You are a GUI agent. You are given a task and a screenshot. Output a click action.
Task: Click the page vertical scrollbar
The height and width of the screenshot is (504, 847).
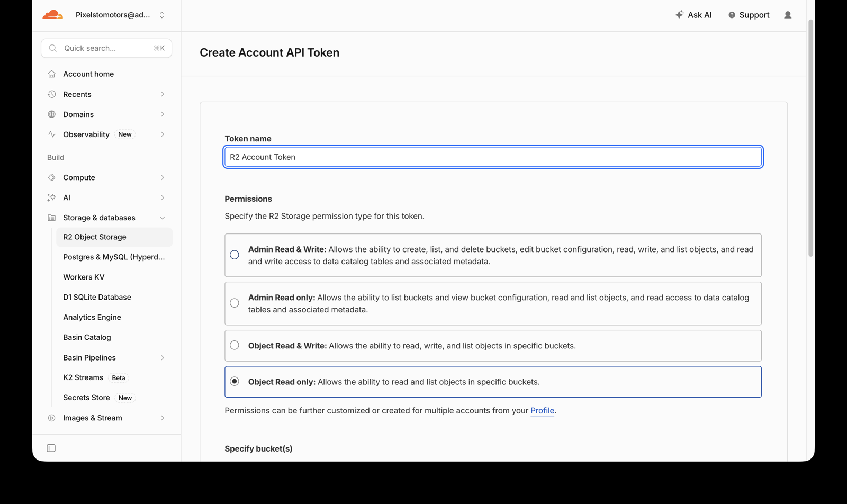click(x=810, y=138)
